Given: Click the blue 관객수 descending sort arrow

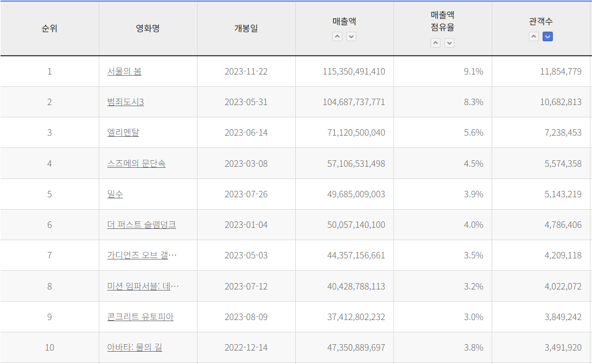Looking at the screenshot, I should pyautogui.click(x=547, y=36).
